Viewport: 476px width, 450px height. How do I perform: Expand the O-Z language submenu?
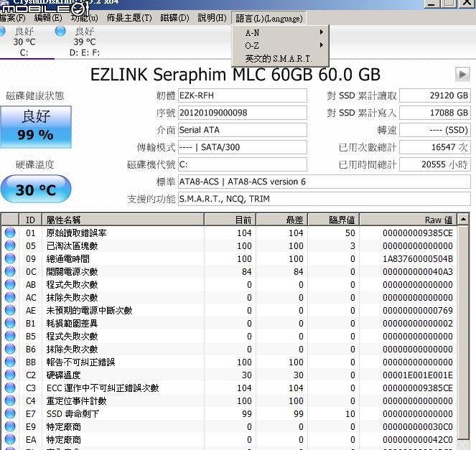pos(281,45)
